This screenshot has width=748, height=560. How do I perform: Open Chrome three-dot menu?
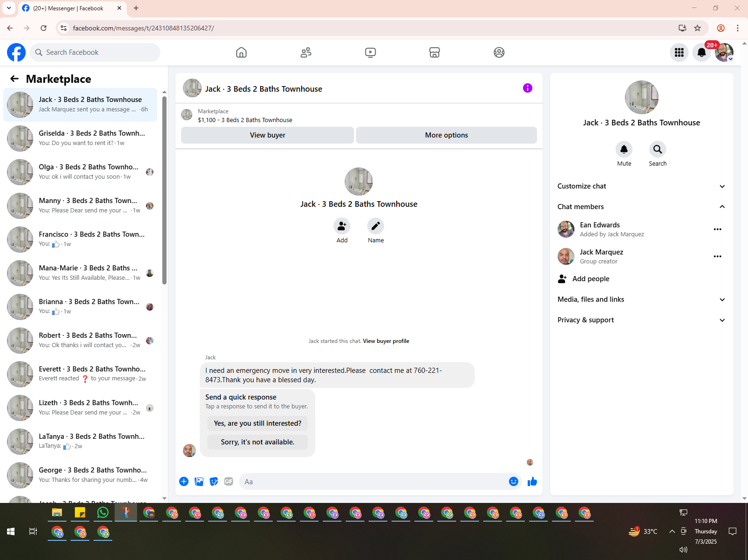(x=738, y=28)
